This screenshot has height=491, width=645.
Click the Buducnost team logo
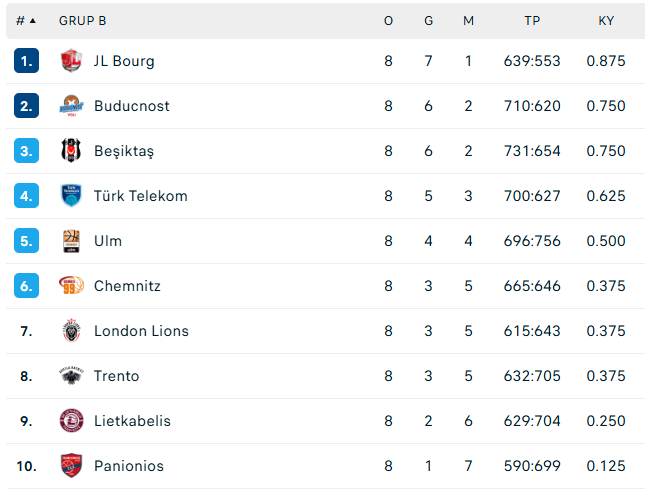(x=71, y=106)
